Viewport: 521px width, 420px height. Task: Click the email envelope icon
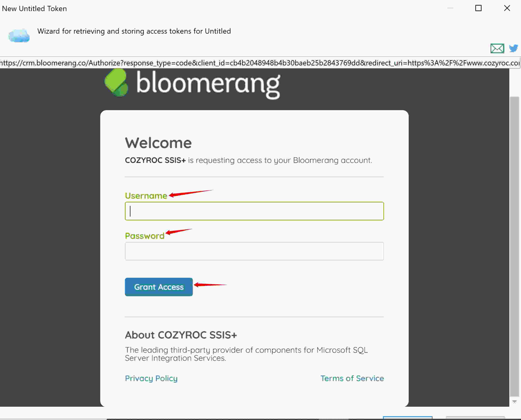pos(497,48)
